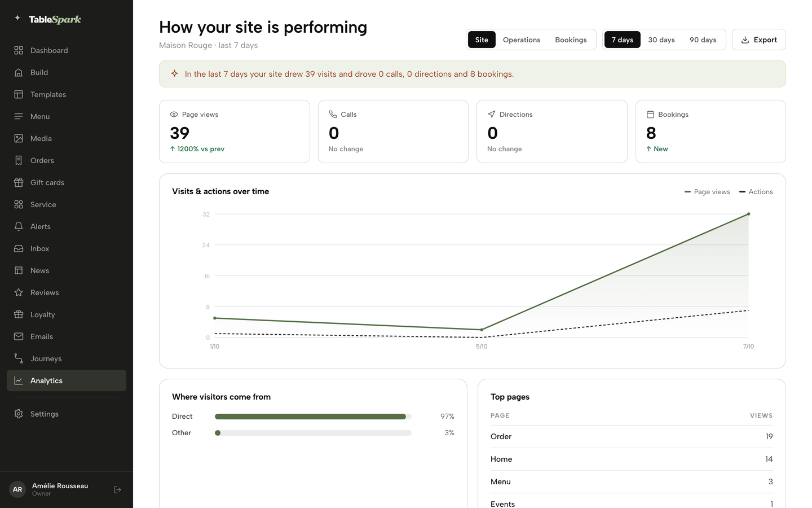Click the Orders receipt icon
This screenshot has height=508, width=812.
(19, 160)
